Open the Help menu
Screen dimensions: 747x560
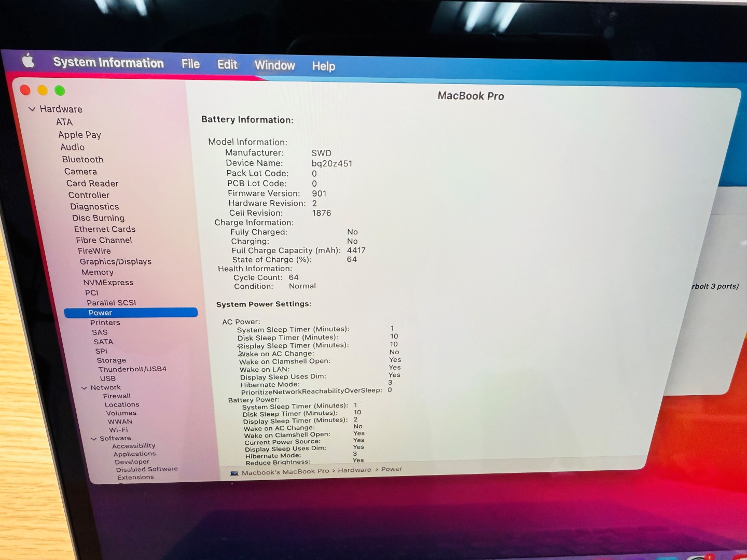(x=324, y=66)
